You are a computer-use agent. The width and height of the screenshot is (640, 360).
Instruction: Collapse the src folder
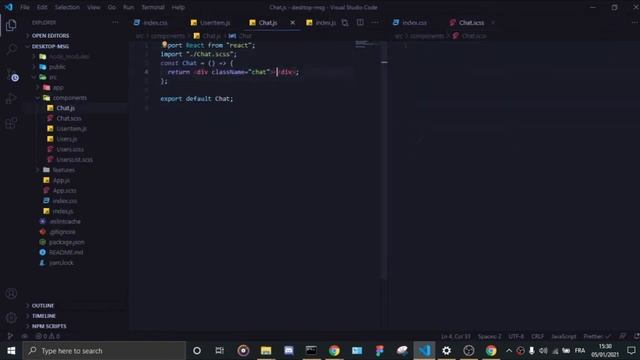53,77
